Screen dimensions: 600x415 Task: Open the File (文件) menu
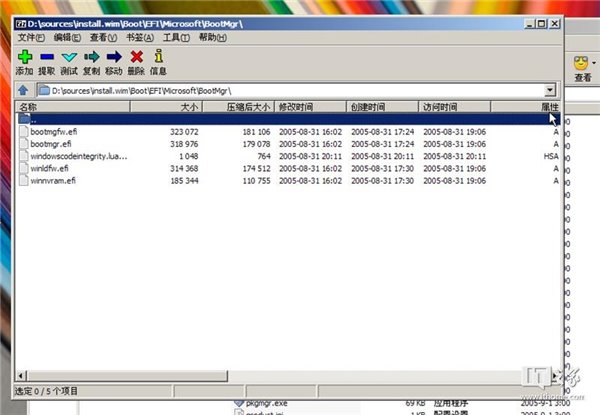[30, 37]
